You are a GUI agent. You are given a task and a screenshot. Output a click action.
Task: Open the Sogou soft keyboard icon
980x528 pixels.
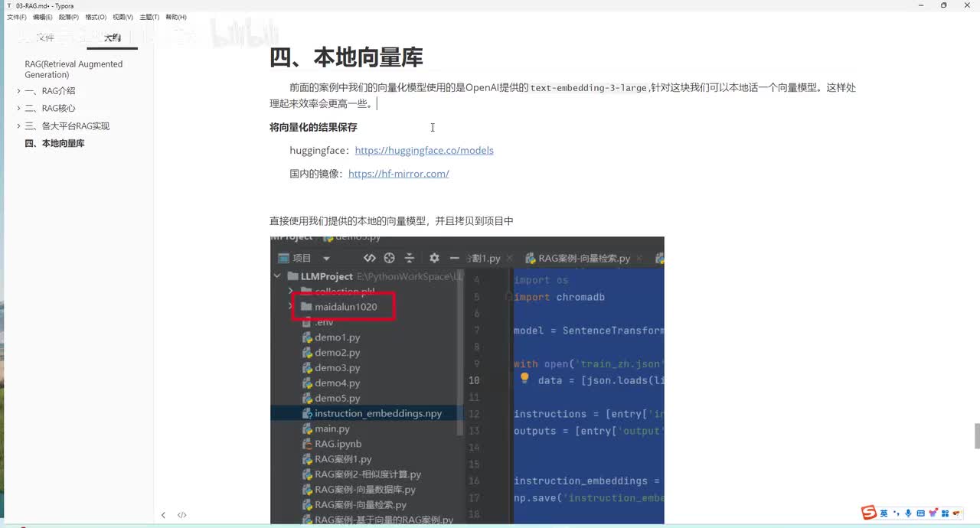[x=920, y=513]
